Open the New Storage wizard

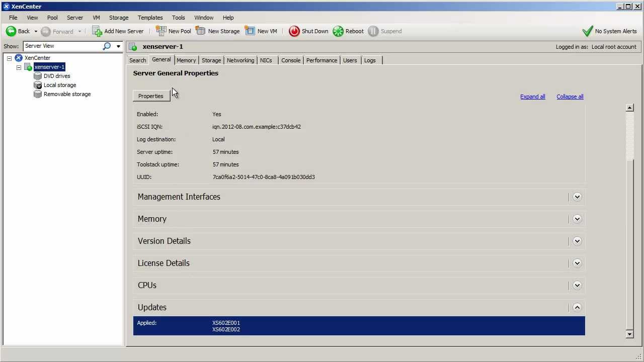(x=217, y=31)
